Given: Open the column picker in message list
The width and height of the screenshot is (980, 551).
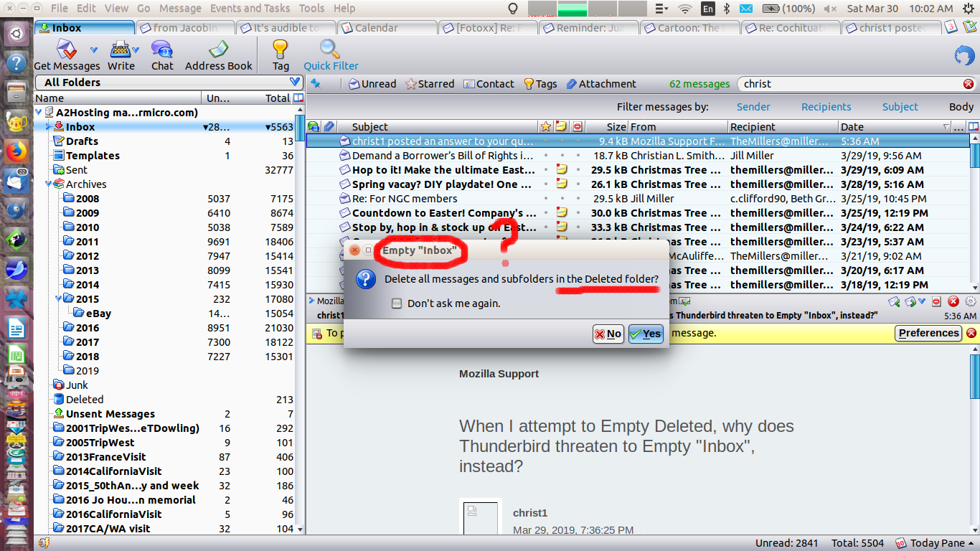Looking at the screenshot, I should pos(974,127).
